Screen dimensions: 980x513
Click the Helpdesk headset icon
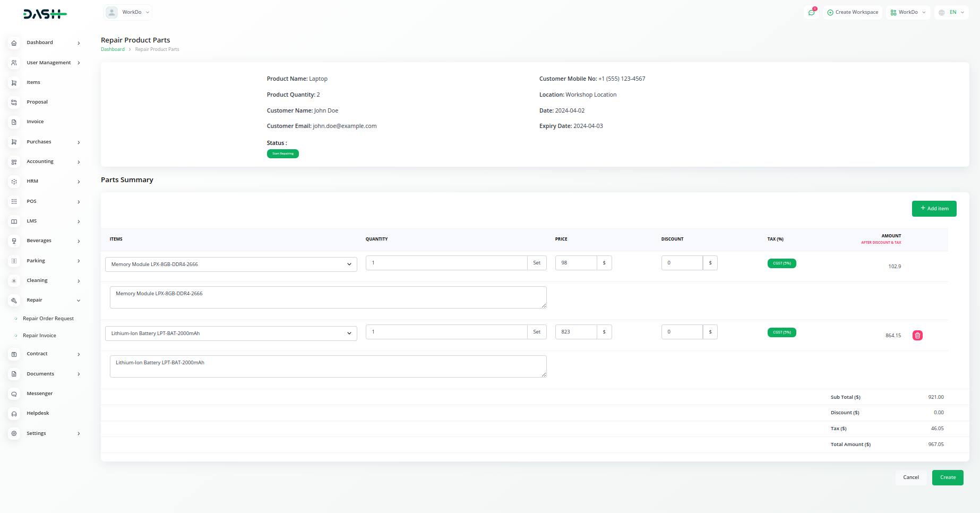(x=14, y=414)
